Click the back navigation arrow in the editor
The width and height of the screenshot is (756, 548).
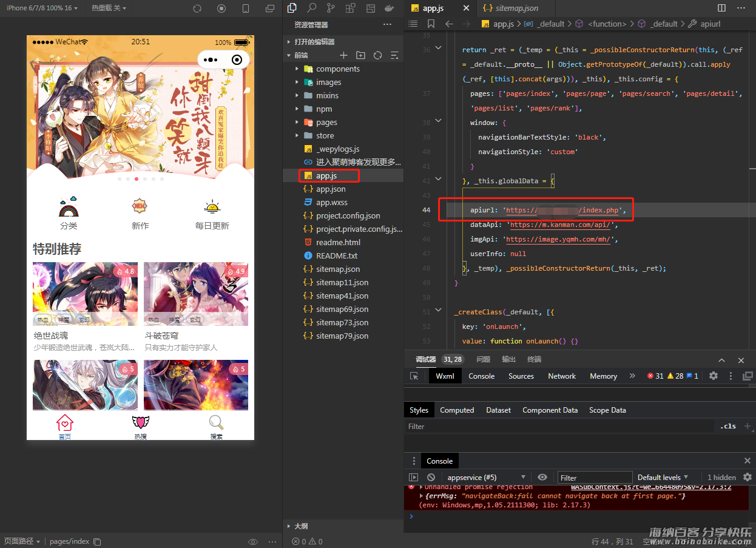click(449, 24)
